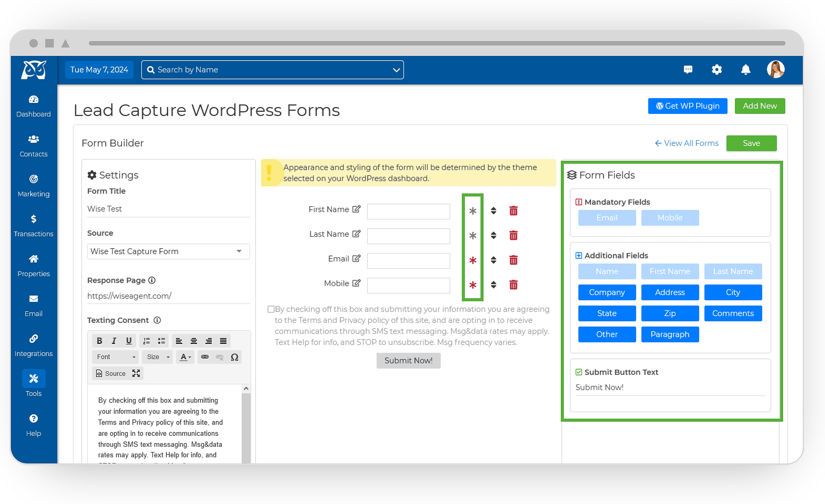Open the chat messages icon
This screenshot has height=504, width=825.
click(x=688, y=70)
